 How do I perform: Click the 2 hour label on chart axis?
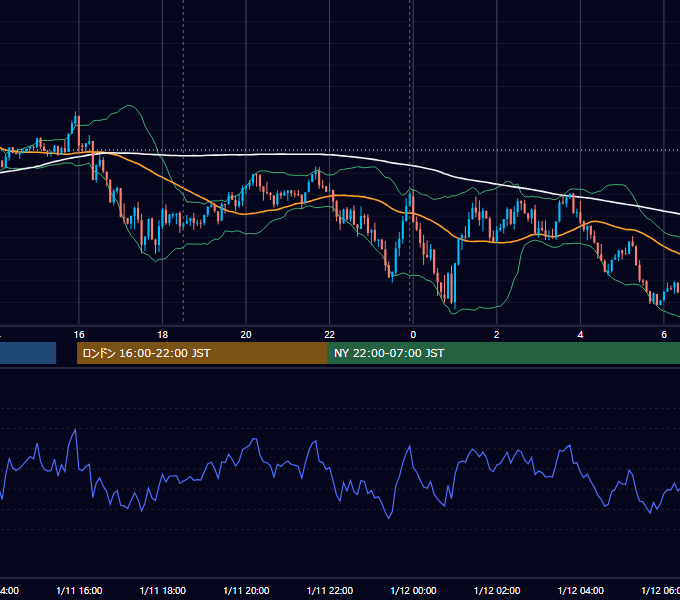[x=497, y=335]
